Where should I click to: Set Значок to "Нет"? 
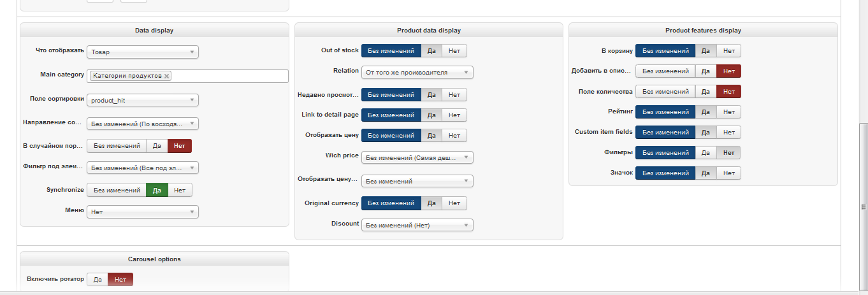728,173
